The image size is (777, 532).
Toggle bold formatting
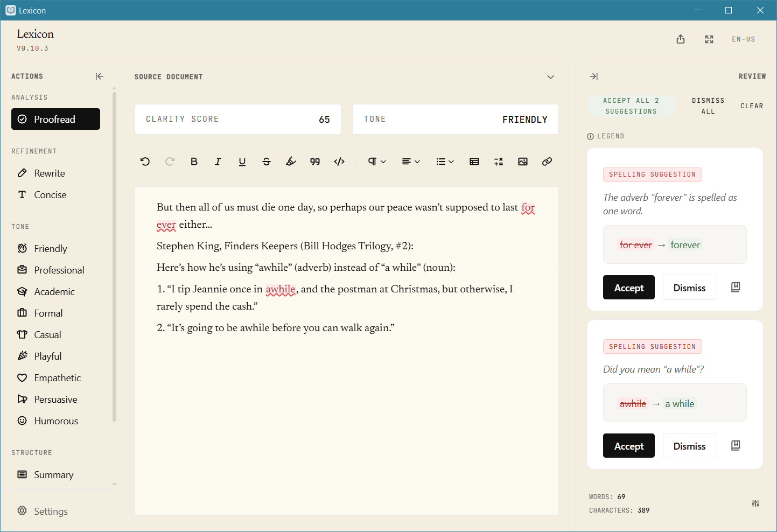click(x=194, y=162)
